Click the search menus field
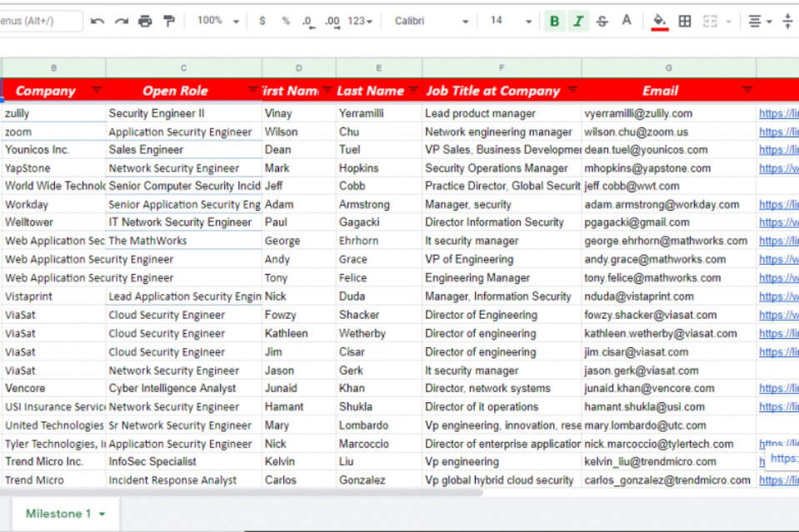The image size is (799, 532). click(x=40, y=21)
